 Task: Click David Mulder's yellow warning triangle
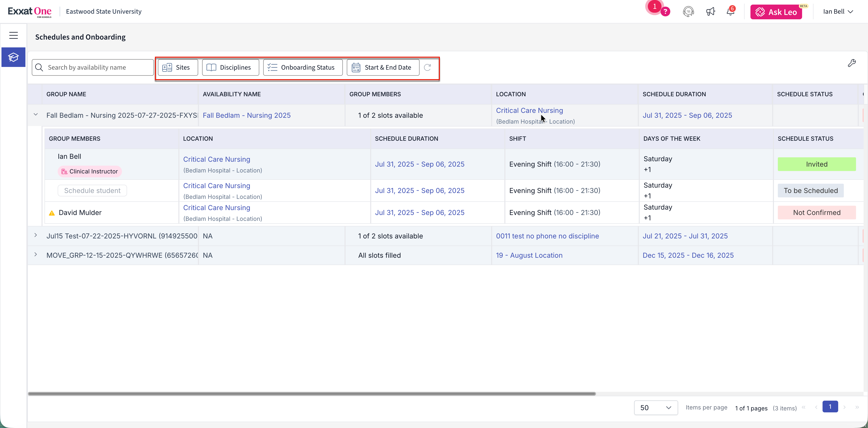52,213
